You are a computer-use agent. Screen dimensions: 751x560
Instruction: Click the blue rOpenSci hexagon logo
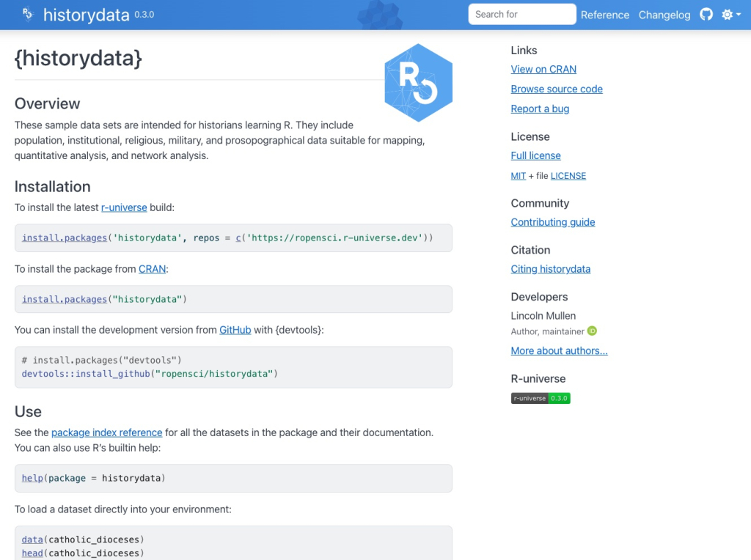pyautogui.click(x=418, y=83)
